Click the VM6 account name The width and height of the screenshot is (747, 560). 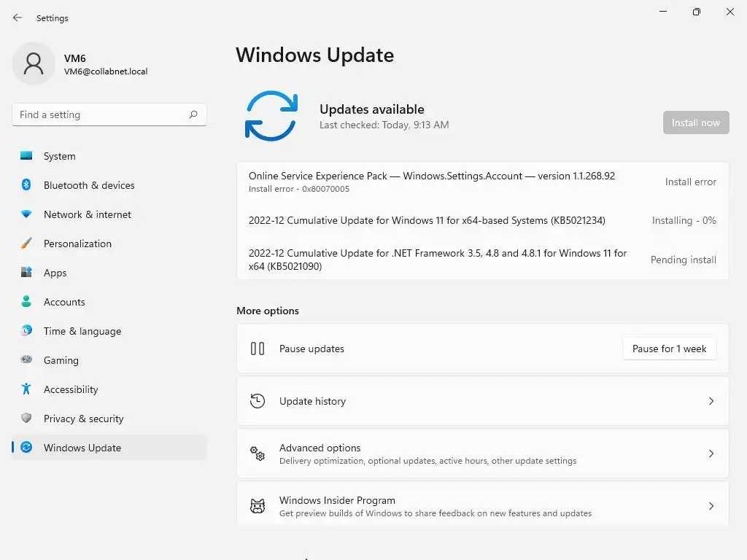coord(75,58)
